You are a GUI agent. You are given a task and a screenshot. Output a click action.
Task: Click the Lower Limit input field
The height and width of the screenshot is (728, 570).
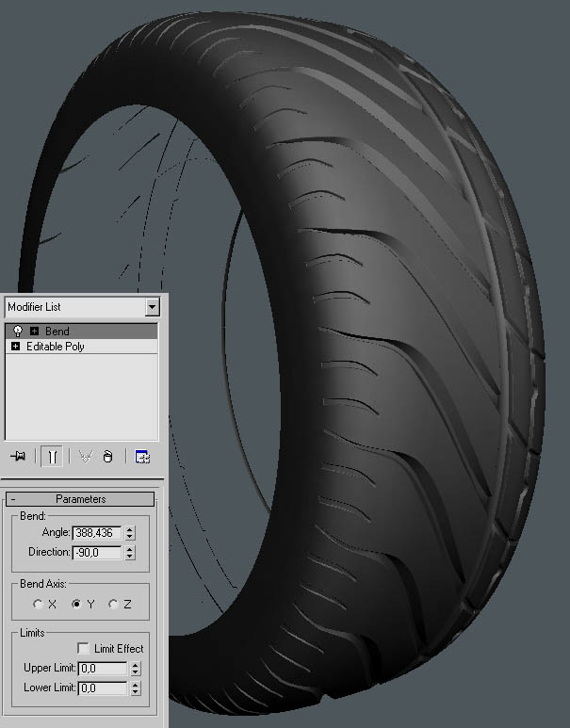(102, 688)
